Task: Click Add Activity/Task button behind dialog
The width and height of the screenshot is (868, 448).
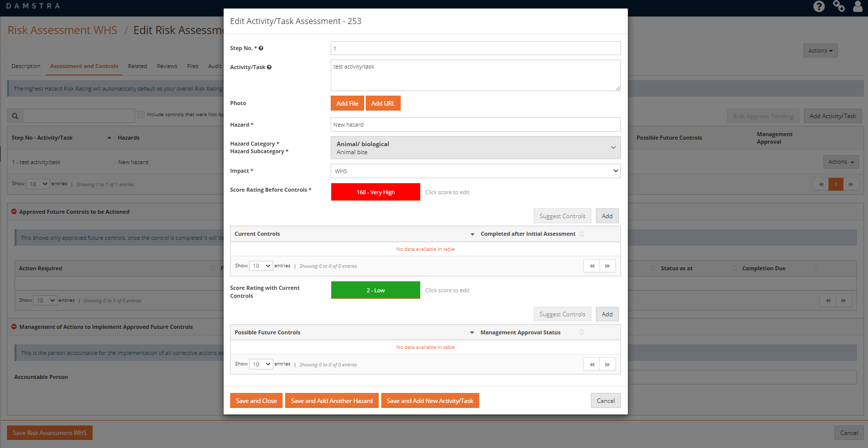Action: click(833, 116)
